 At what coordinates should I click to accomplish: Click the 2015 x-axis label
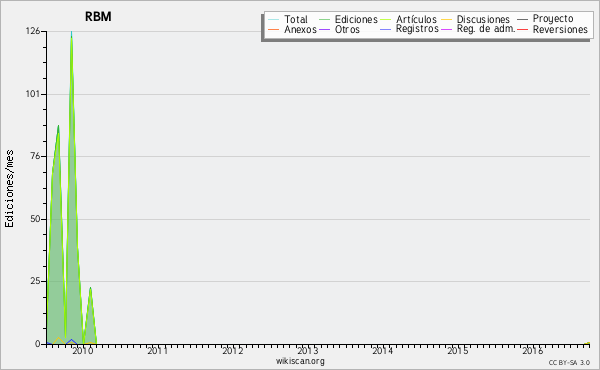(x=458, y=351)
